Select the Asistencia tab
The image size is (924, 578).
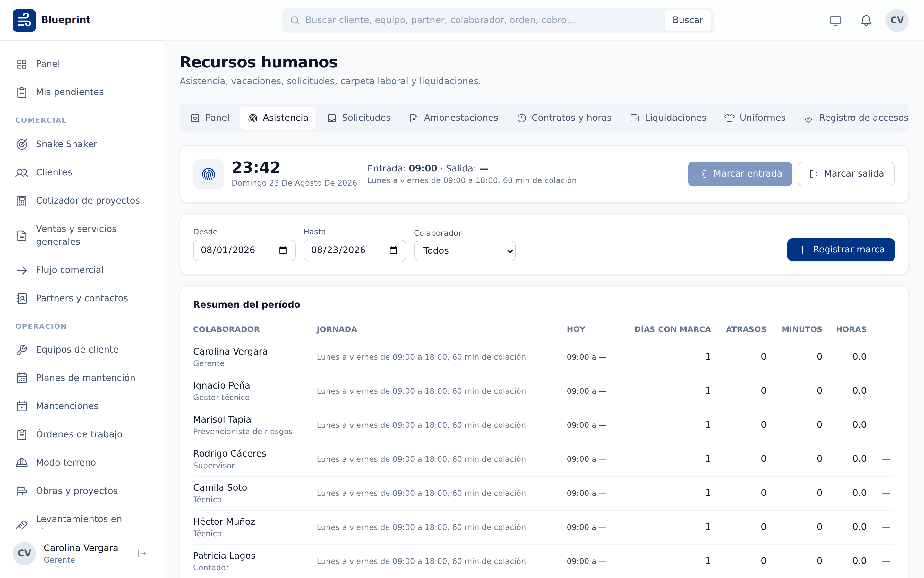(278, 118)
